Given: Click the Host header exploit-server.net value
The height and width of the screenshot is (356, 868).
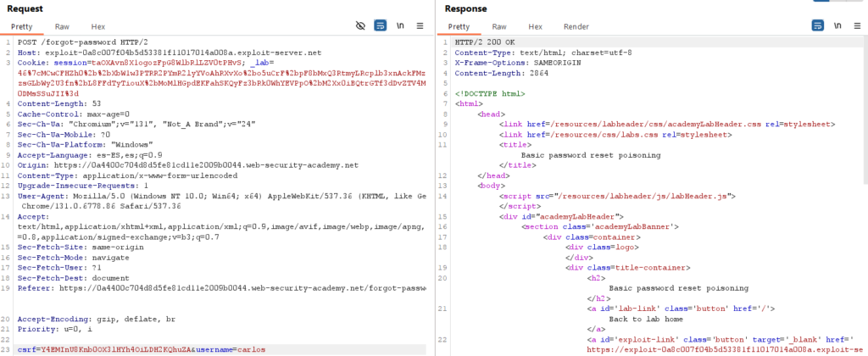Looking at the screenshot, I should pos(183,53).
